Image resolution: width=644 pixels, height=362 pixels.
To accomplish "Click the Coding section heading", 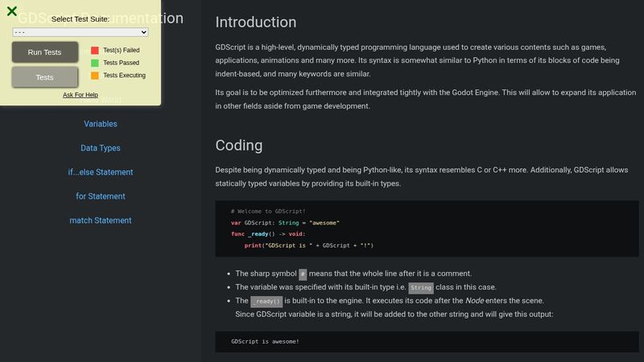I will click(x=238, y=146).
